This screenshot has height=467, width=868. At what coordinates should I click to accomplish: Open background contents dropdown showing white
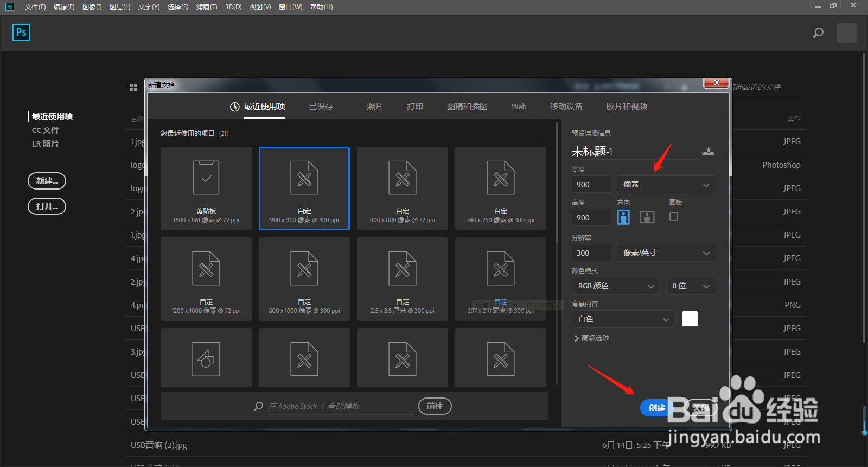coord(623,319)
